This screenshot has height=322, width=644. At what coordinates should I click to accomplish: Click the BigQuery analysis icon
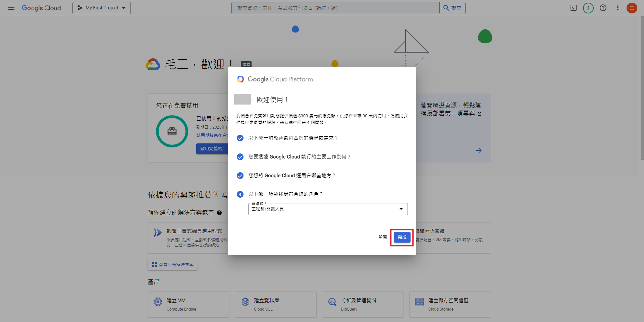pyautogui.click(x=332, y=302)
